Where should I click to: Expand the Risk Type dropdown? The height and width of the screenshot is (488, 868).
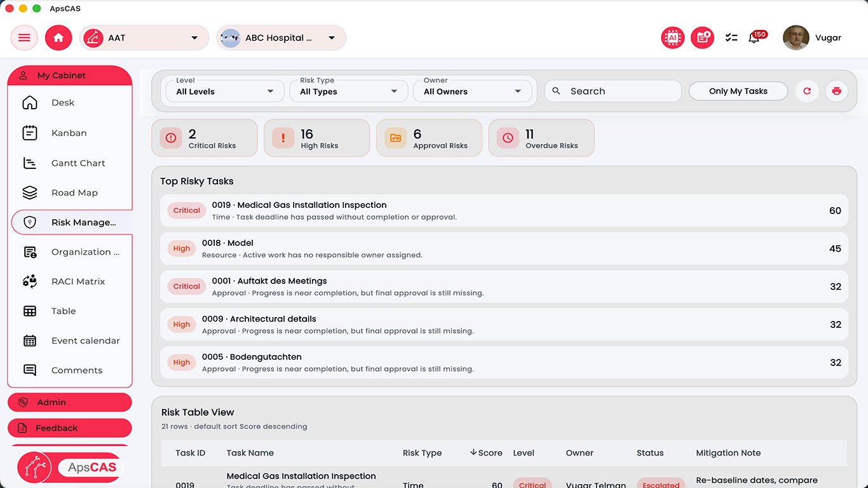coord(348,91)
